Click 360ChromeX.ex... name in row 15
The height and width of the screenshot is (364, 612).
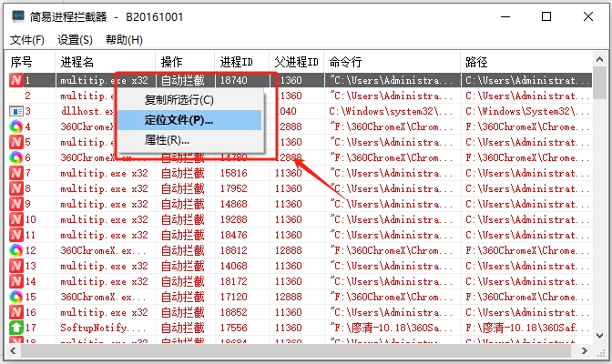click(103, 297)
